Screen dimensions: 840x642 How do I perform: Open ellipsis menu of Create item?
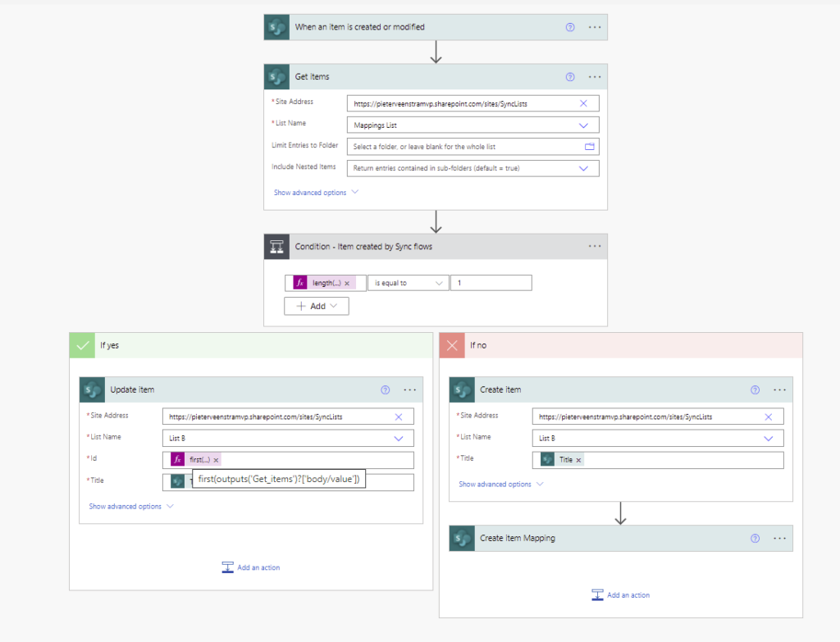[779, 389]
